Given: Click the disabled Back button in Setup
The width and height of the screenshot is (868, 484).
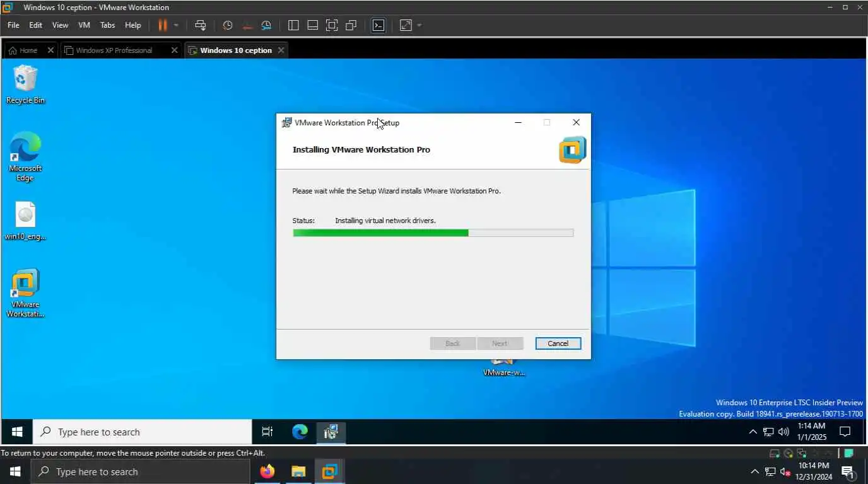Looking at the screenshot, I should (453, 343).
